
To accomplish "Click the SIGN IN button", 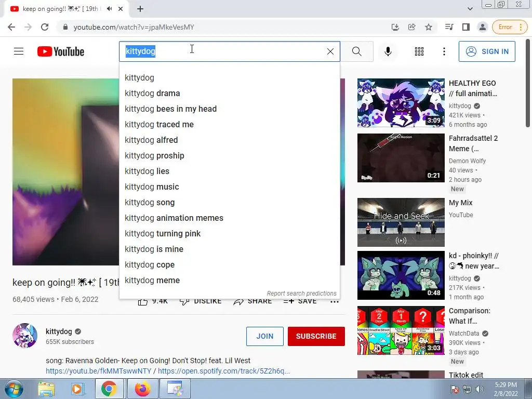I will pos(487,51).
